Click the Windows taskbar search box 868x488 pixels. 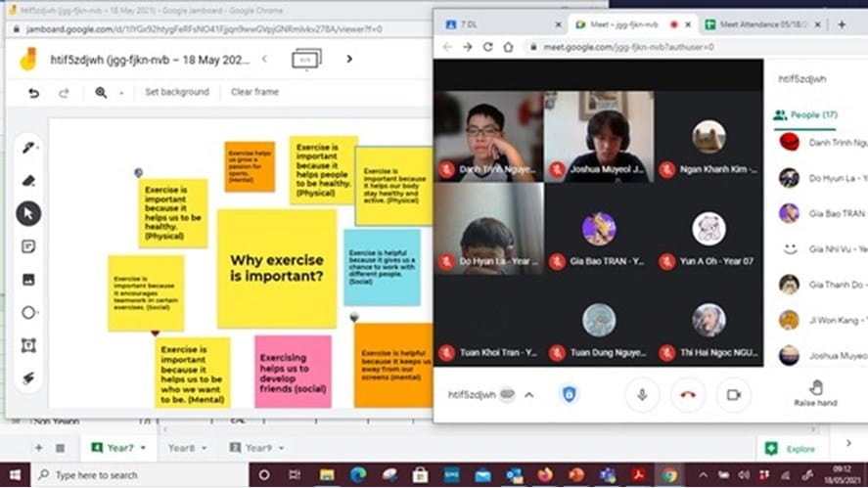137,475
